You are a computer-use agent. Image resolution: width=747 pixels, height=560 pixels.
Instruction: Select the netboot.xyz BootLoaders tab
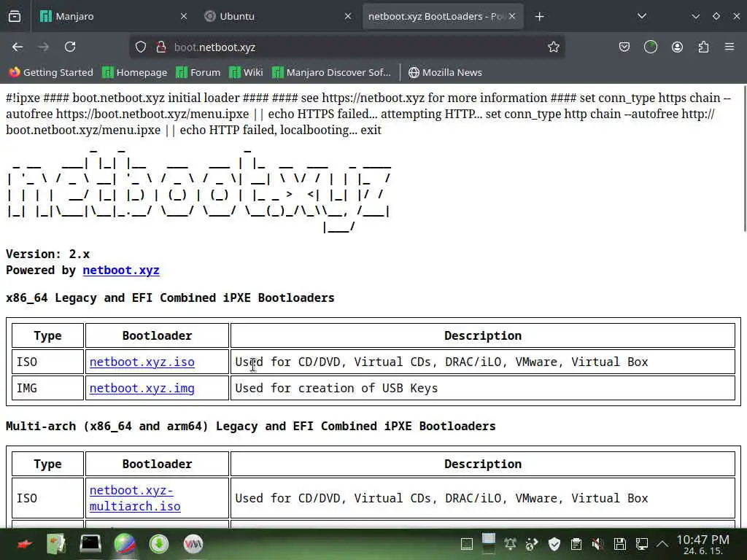pyautogui.click(x=443, y=17)
